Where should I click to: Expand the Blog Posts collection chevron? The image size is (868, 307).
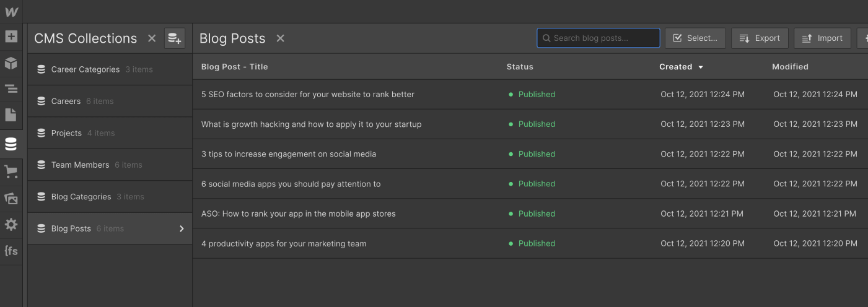pyautogui.click(x=182, y=228)
